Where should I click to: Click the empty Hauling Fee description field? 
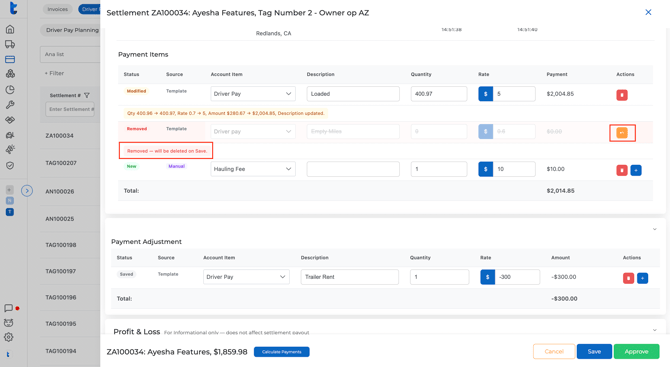click(x=353, y=169)
